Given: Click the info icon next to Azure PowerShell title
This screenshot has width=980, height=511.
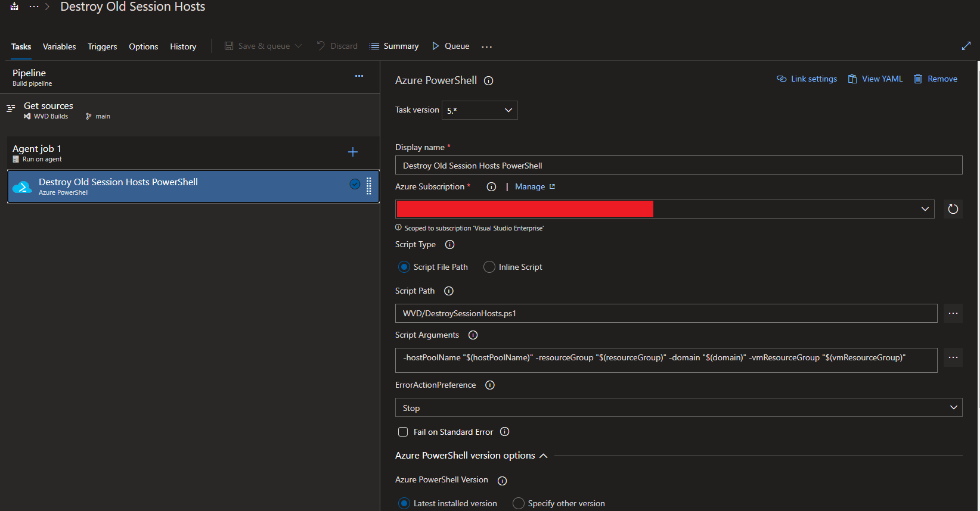Looking at the screenshot, I should tap(488, 81).
